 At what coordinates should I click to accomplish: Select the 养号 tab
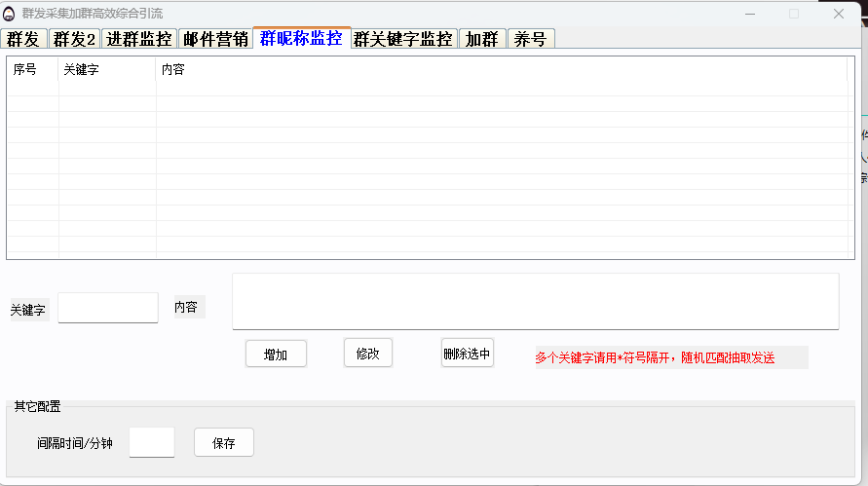[x=532, y=39]
